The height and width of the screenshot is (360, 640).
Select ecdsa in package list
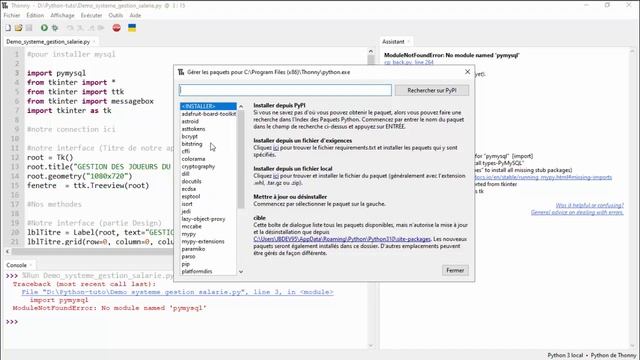click(x=189, y=189)
